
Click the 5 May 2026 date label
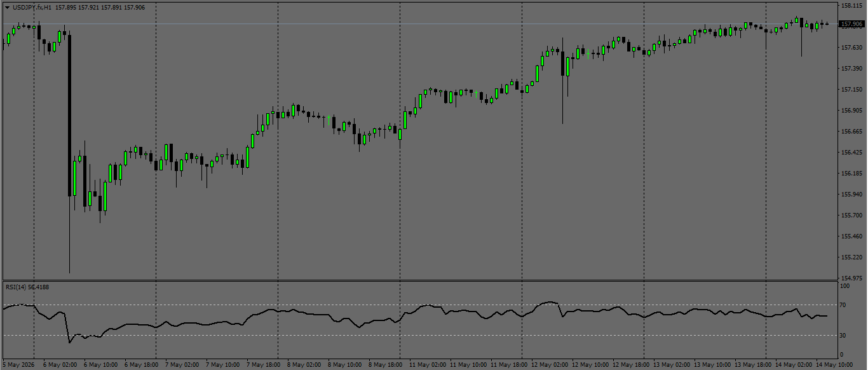19,365
